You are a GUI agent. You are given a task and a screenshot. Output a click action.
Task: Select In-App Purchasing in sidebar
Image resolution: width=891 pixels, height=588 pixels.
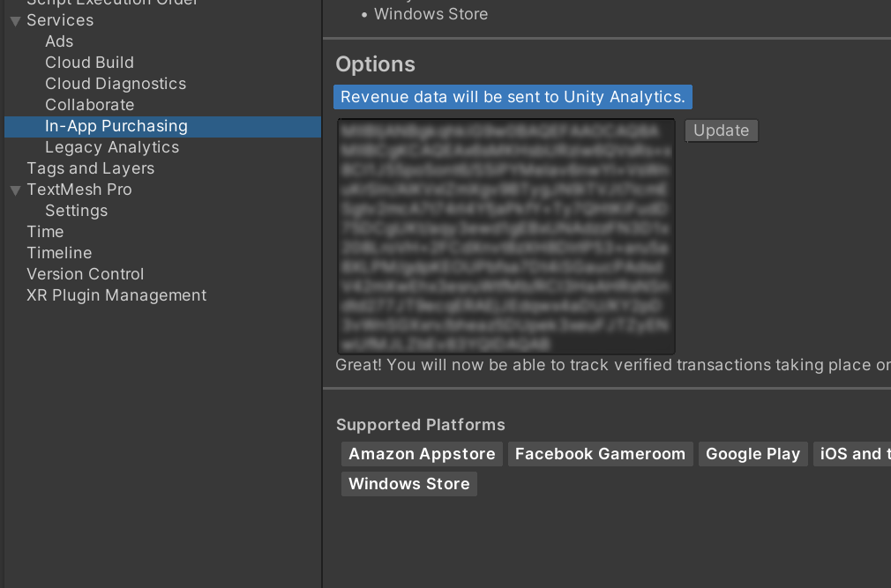point(116,126)
